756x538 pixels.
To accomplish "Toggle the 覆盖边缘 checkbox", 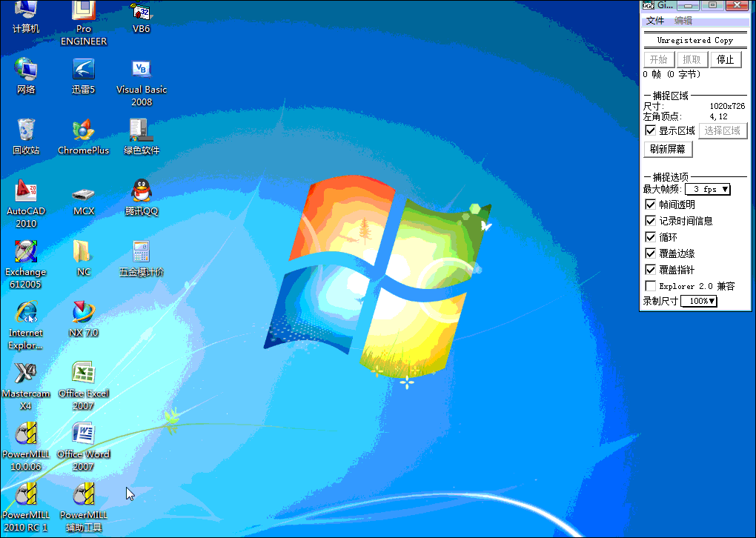I will click(x=651, y=253).
